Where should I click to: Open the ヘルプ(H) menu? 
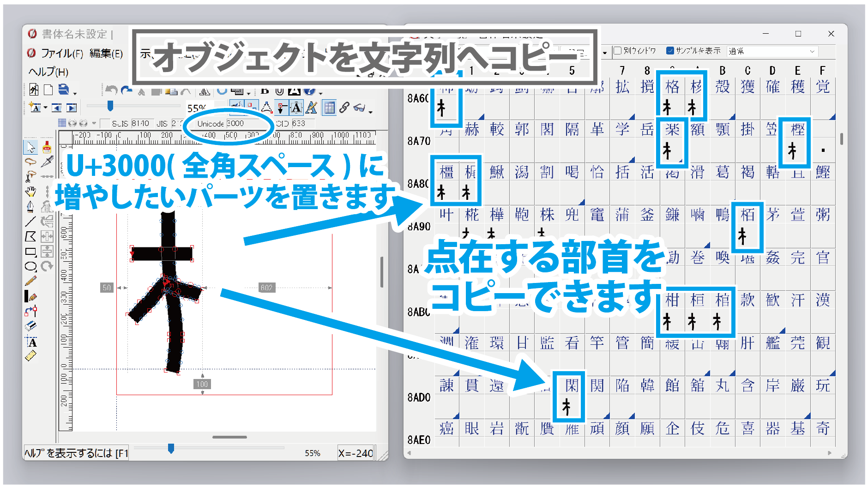[48, 72]
